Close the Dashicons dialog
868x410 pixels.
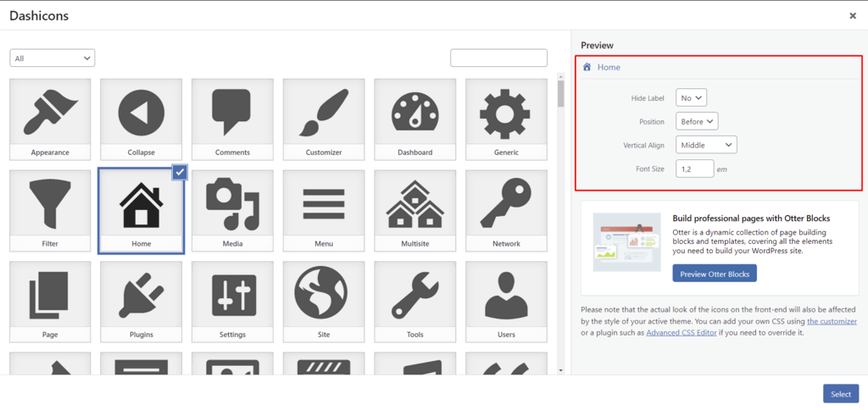[853, 16]
